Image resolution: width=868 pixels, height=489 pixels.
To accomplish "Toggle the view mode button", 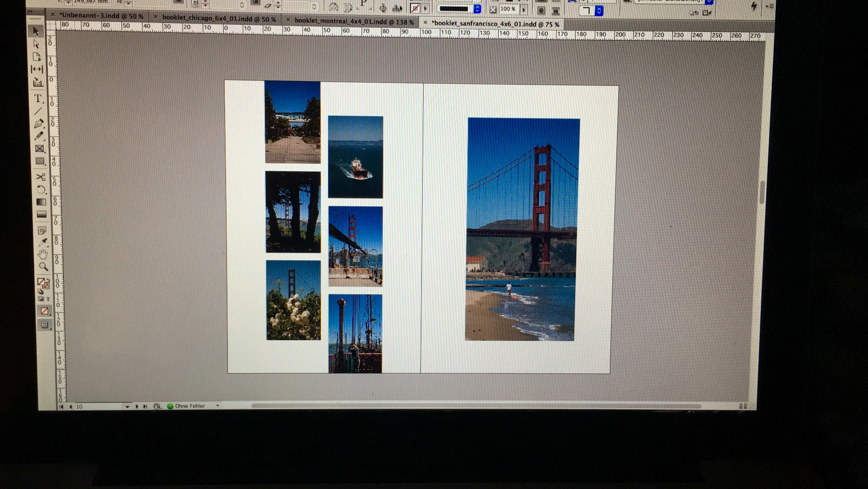I will (x=45, y=325).
